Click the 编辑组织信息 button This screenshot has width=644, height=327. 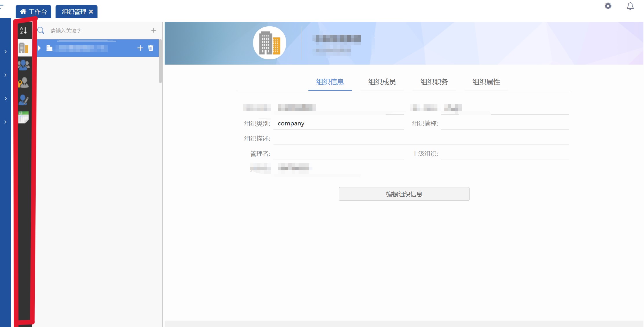point(404,194)
